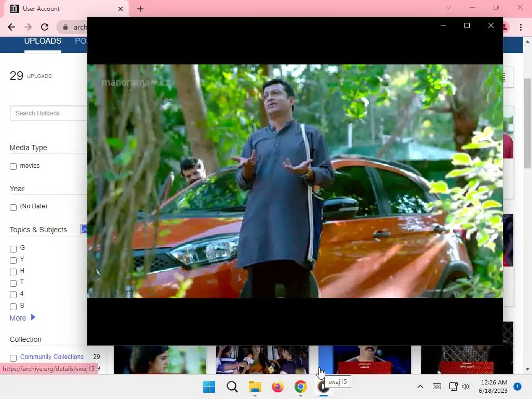The height and width of the screenshot is (399, 532).
Task: Open thumbnail of woman in green background
Action: [x=160, y=360]
